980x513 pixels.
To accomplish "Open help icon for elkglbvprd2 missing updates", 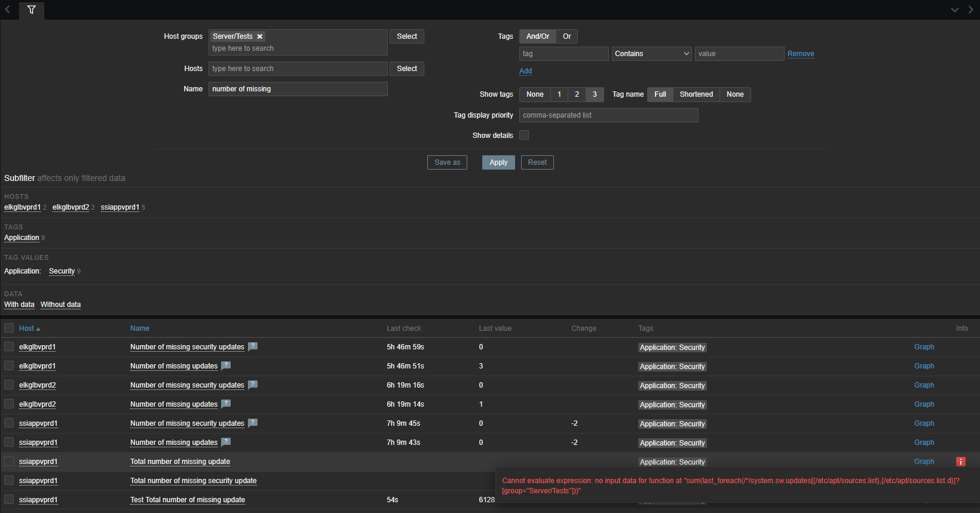I will click(226, 404).
